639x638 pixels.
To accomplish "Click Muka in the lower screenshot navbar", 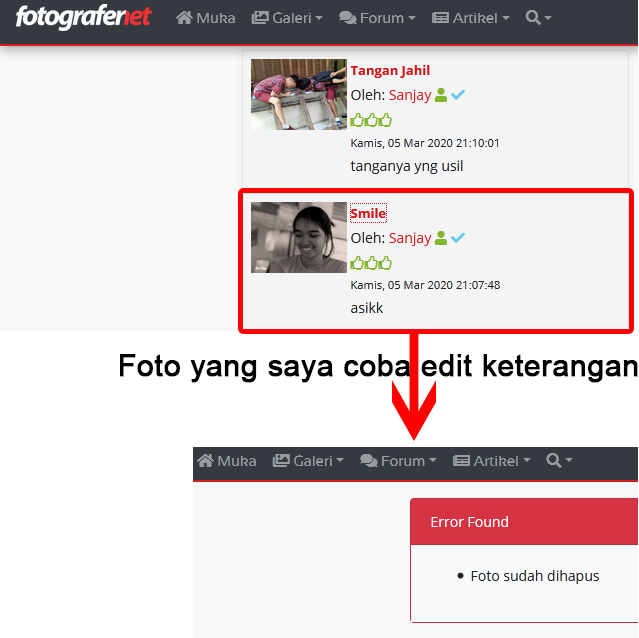I will coord(227,461).
